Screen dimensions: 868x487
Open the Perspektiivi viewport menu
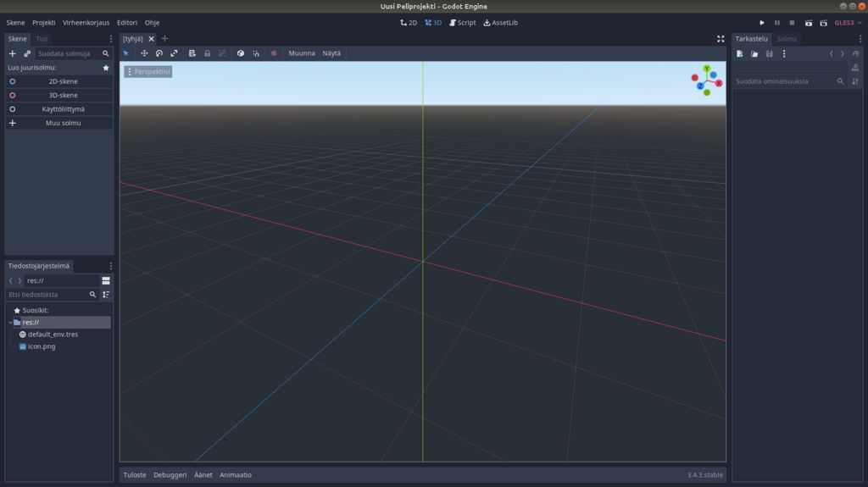tap(148, 72)
